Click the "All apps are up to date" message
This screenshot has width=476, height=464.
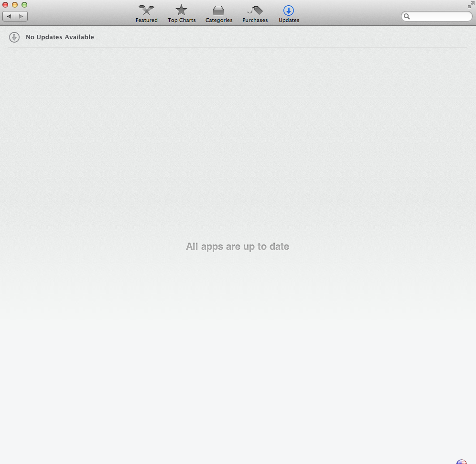tap(238, 246)
